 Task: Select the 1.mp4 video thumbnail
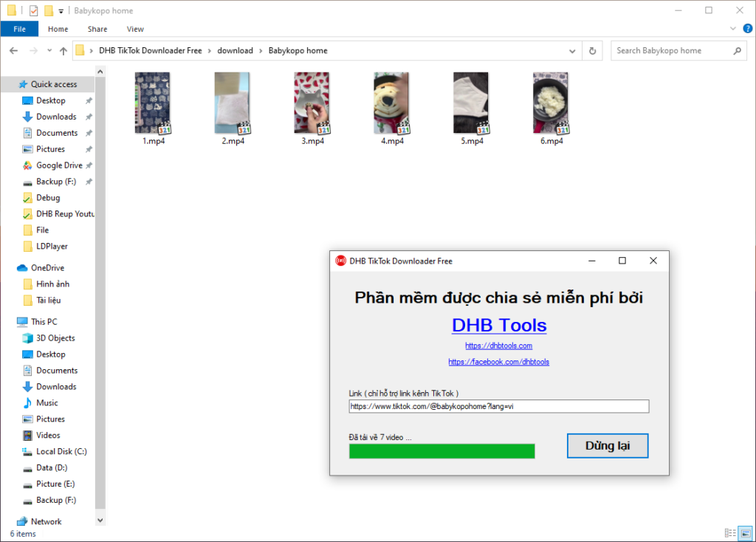(x=153, y=103)
